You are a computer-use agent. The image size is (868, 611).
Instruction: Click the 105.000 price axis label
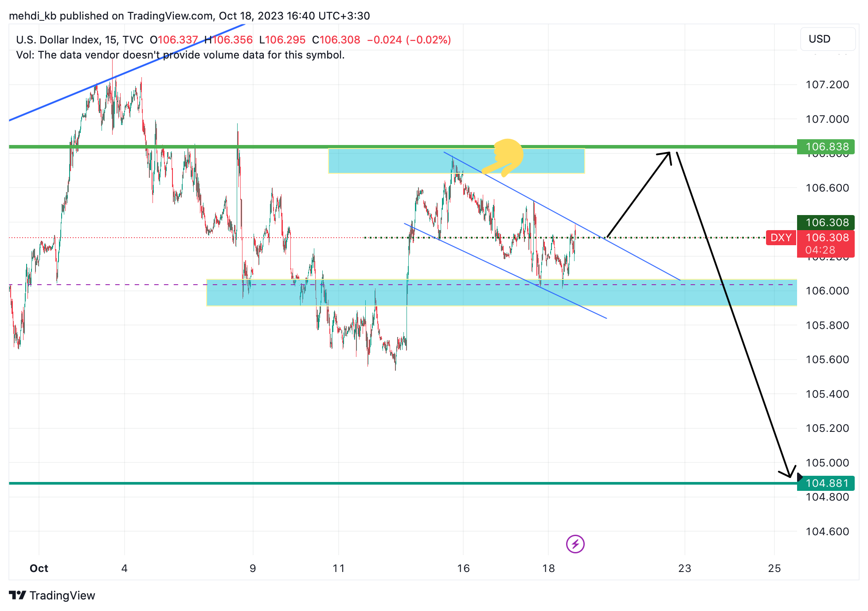(827, 463)
